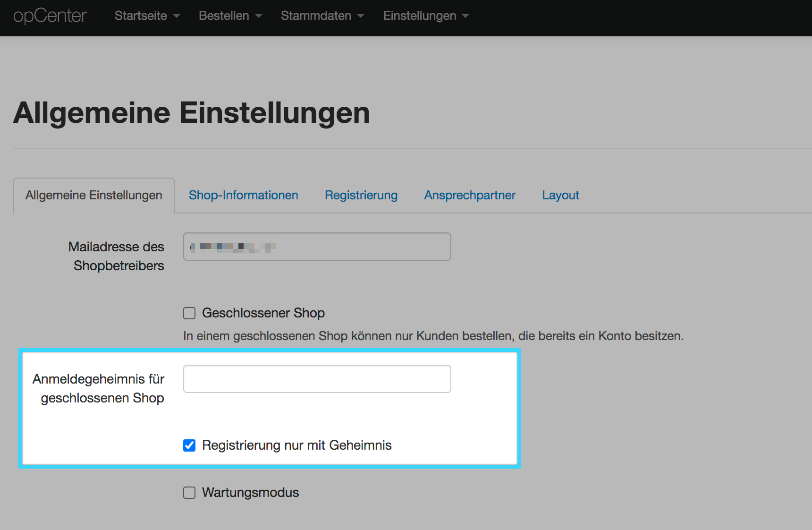Select the Ansprechpartner tab

point(470,195)
